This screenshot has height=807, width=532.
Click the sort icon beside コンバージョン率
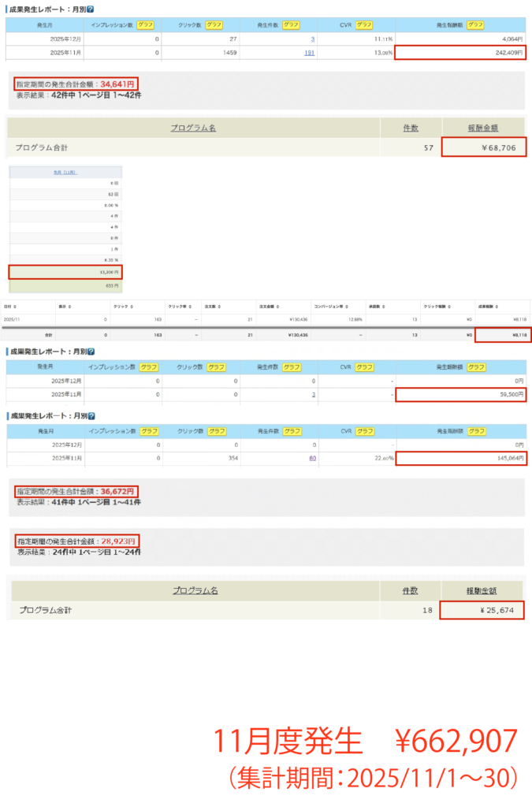tap(346, 307)
